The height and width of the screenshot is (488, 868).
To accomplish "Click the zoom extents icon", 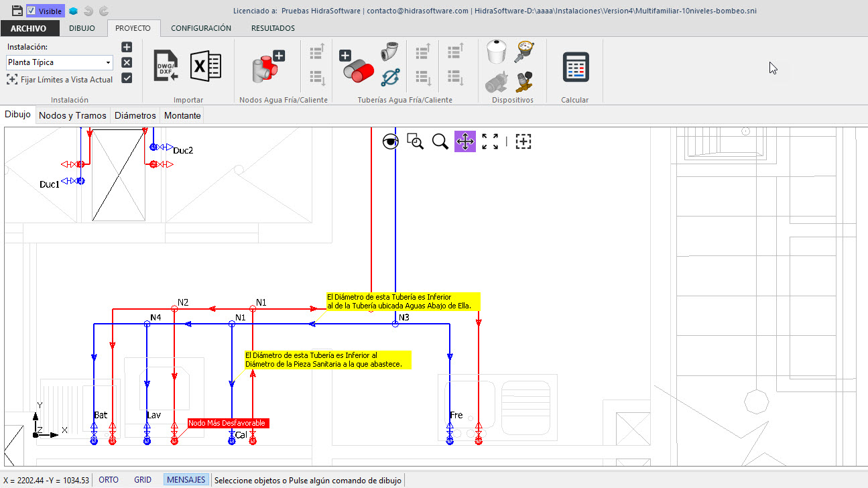I will tap(490, 141).
